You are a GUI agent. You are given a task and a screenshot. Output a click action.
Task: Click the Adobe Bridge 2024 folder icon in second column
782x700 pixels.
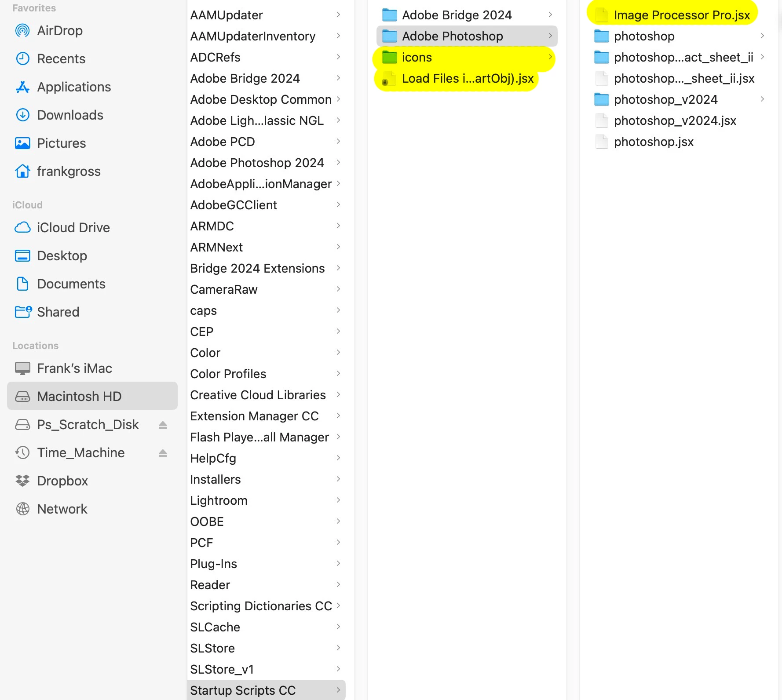tap(389, 15)
